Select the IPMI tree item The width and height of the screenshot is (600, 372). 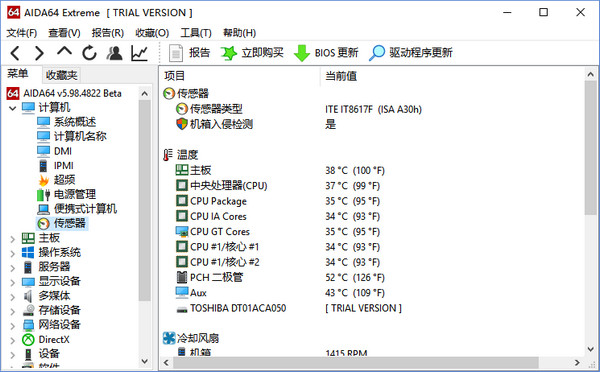pyautogui.click(x=64, y=166)
